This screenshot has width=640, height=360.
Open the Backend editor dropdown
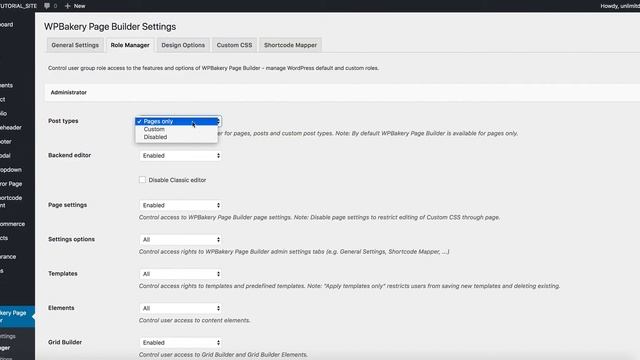[180, 156]
